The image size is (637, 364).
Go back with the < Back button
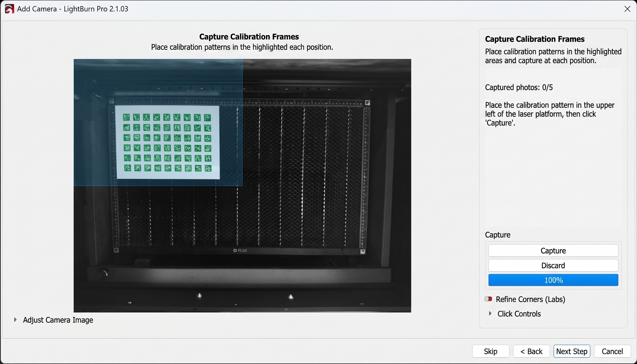click(x=531, y=351)
